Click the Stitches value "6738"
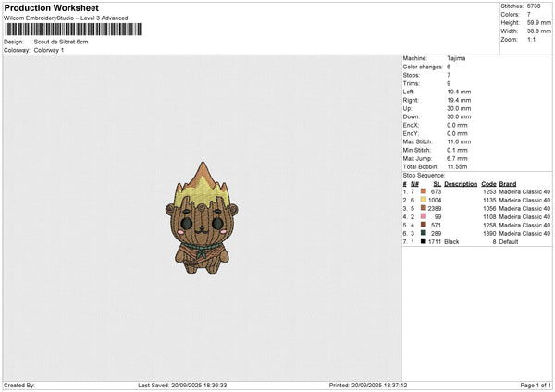Screen dimensions: 555x392 [x=534, y=6]
